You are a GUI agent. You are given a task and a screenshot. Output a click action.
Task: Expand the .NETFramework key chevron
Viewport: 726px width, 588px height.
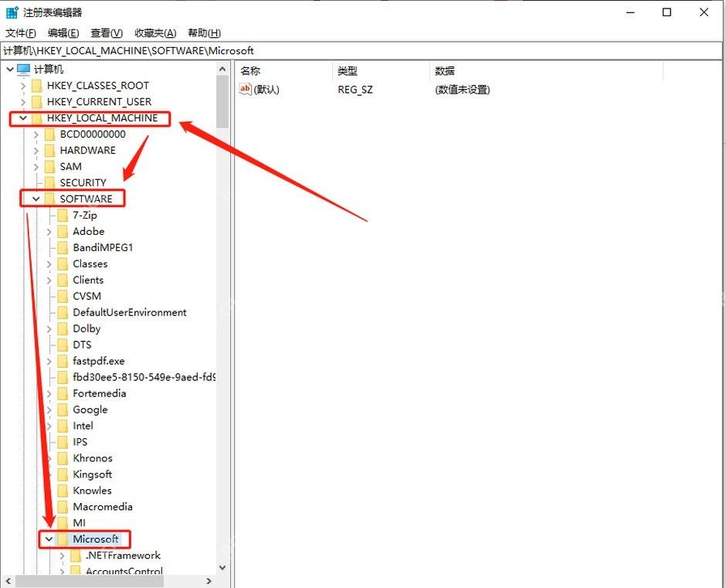[62, 555]
